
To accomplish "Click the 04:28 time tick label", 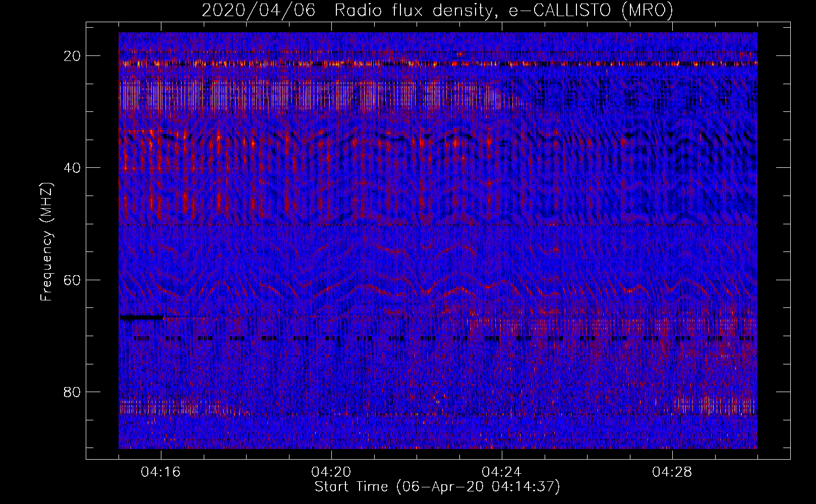I will (672, 472).
